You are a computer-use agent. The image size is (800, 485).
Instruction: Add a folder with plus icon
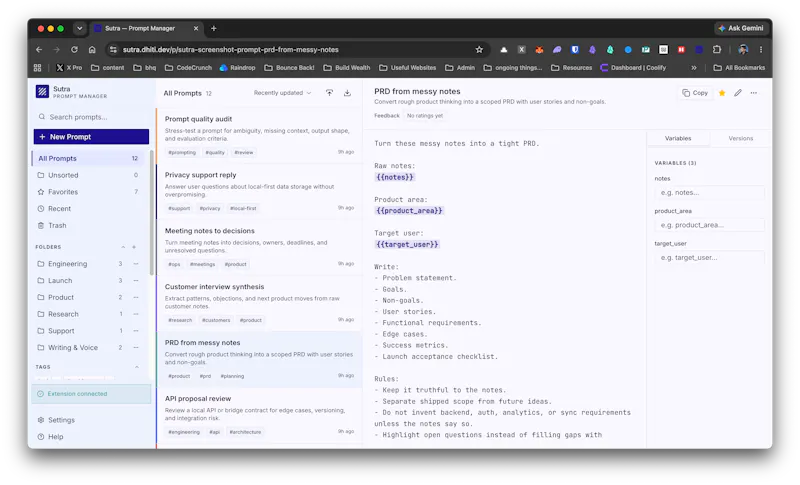coord(134,247)
